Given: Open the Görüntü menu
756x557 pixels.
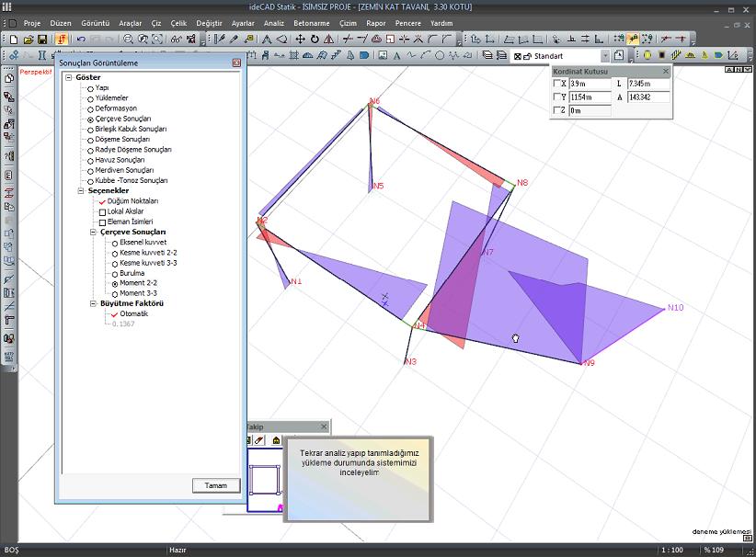Looking at the screenshot, I should pyautogui.click(x=95, y=23).
